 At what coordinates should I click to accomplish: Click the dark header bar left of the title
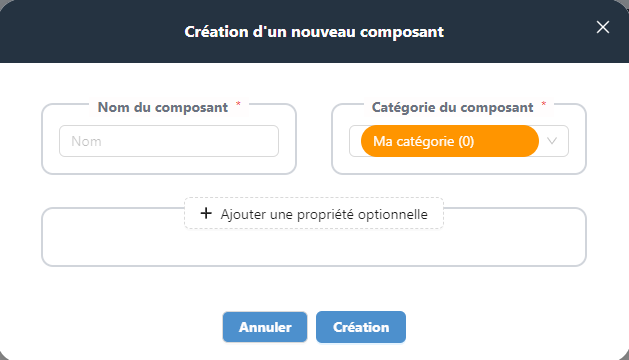pyautogui.click(x=92, y=31)
